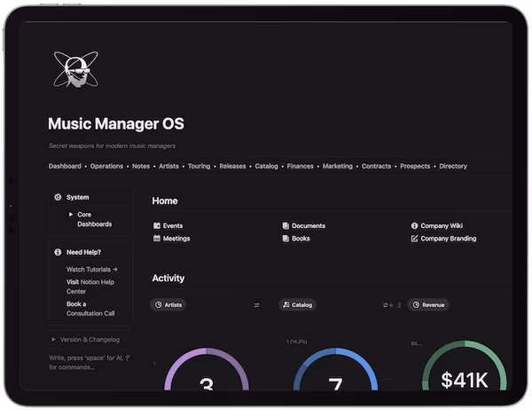Click Visit Notion Help Center link
532x410 pixels.
click(x=90, y=287)
